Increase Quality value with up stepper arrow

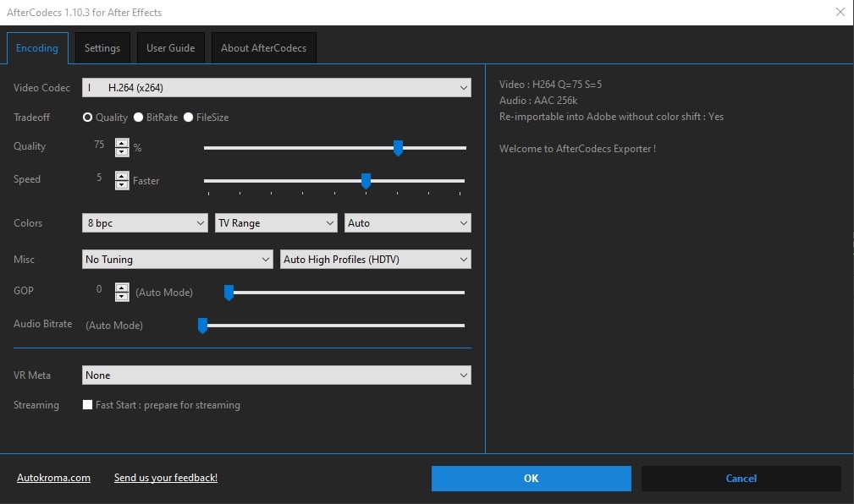click(x=122, y=142)
